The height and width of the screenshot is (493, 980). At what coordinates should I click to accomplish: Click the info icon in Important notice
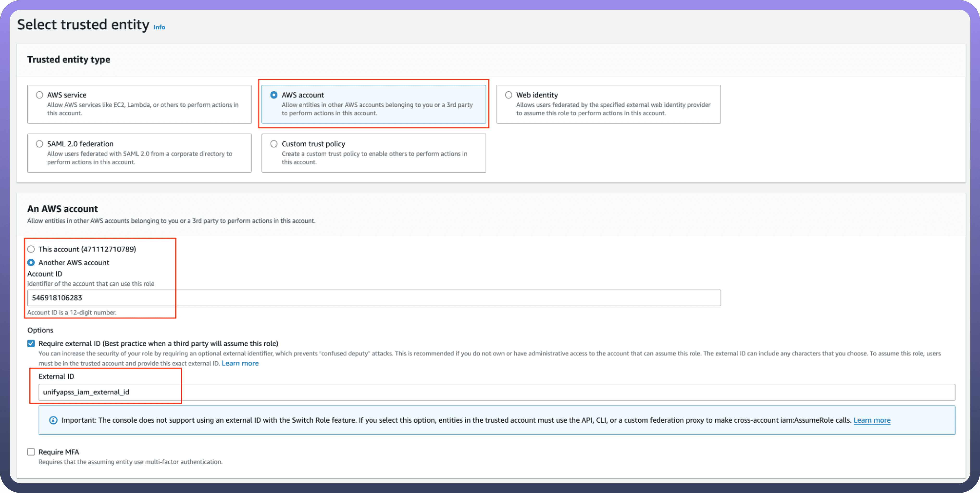[53, 420]
